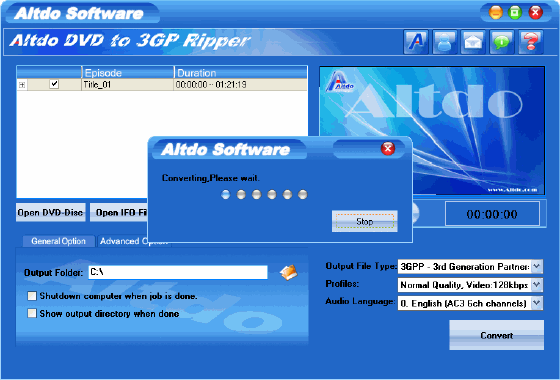Screen dimensions: 560x380
Task: Stop the conversion with the Stop button
Action: coord(365,221)
